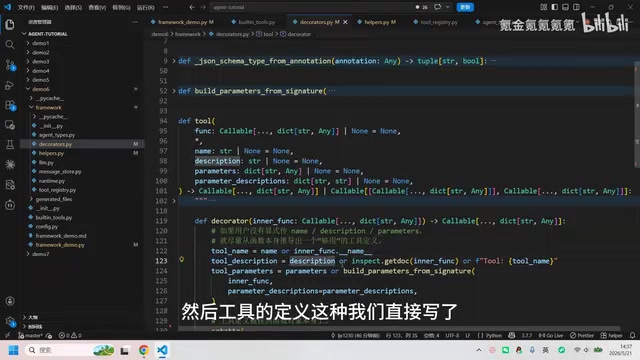This screenshot has height=360, width=640.
Task: Show hidden system tray icons
Action: point(479,350)
